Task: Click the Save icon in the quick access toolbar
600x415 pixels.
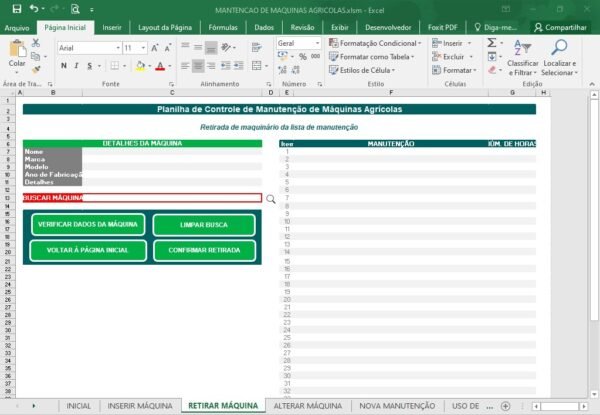Action: tap(17, 8)
